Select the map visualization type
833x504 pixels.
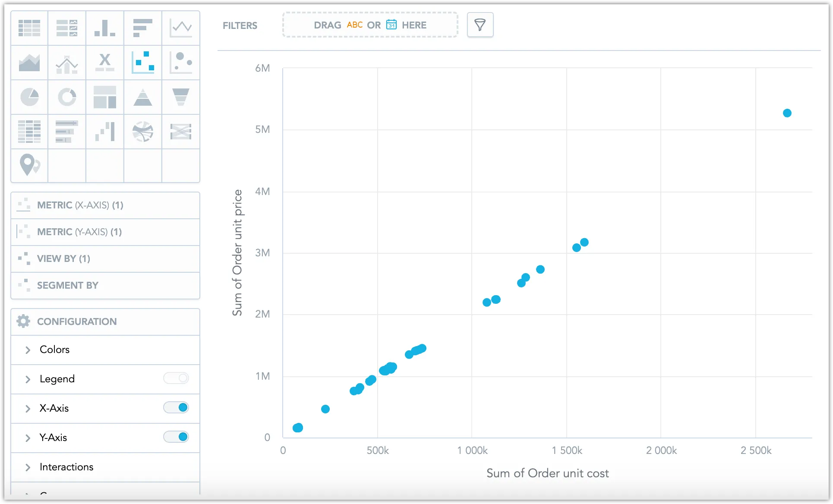[29, 166]
